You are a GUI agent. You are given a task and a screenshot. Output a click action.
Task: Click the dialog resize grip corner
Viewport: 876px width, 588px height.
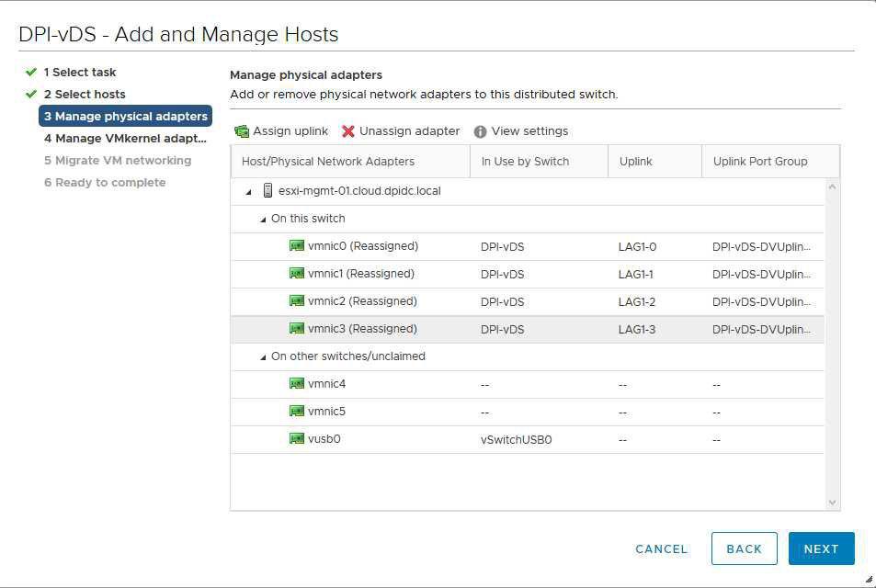pos(869,580)
